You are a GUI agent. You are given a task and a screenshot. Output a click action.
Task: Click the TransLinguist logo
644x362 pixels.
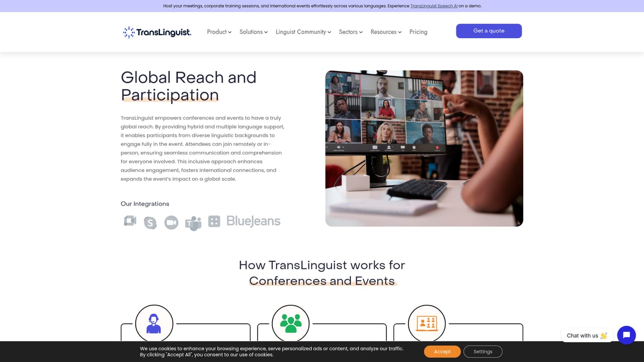tap(157, 32)
